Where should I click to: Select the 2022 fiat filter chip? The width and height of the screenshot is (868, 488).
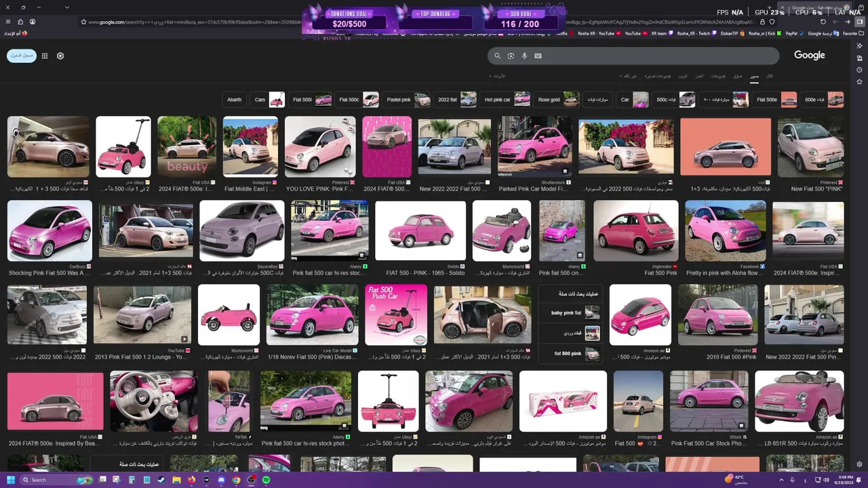coord(456,100)
